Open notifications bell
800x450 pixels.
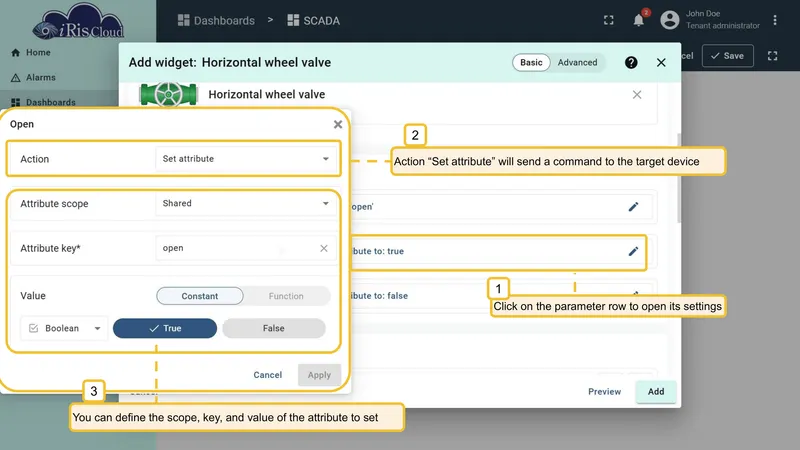pos(638,20)
